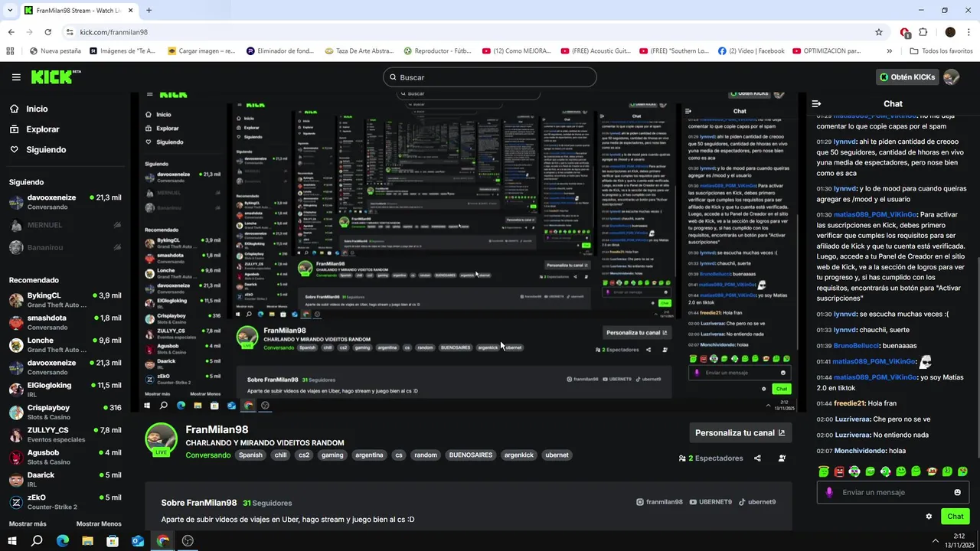
Task: Open the tab search dropdown arrow
Action: [9, 11]
